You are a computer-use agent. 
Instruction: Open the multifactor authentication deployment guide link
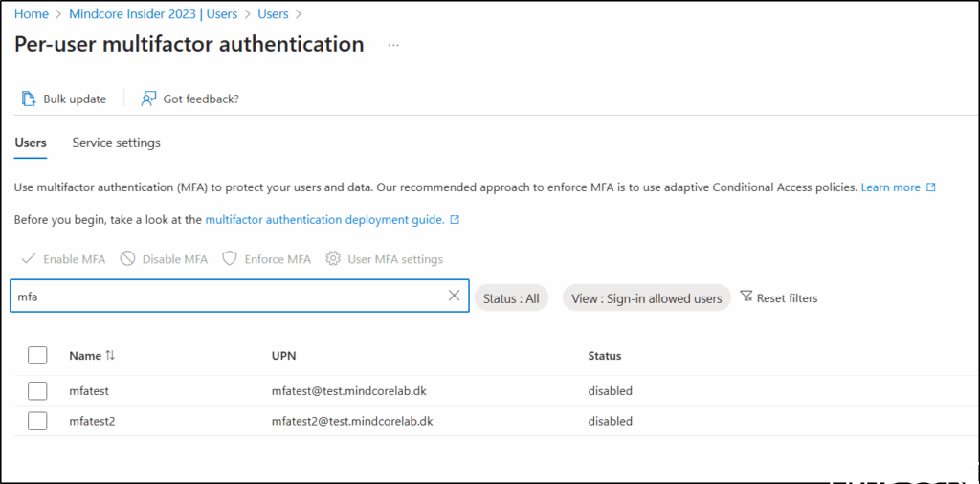(324, 219)
